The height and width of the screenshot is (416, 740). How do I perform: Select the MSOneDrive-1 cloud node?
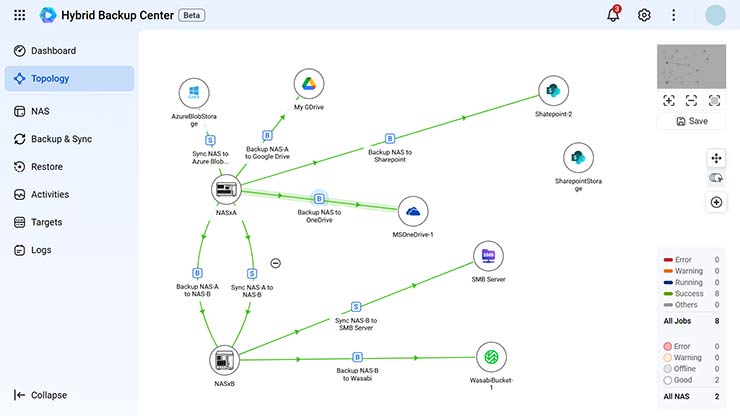[x=413, y=211]
